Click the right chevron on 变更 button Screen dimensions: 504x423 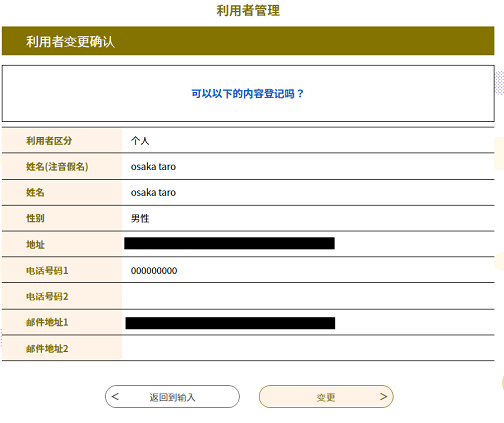383,396
